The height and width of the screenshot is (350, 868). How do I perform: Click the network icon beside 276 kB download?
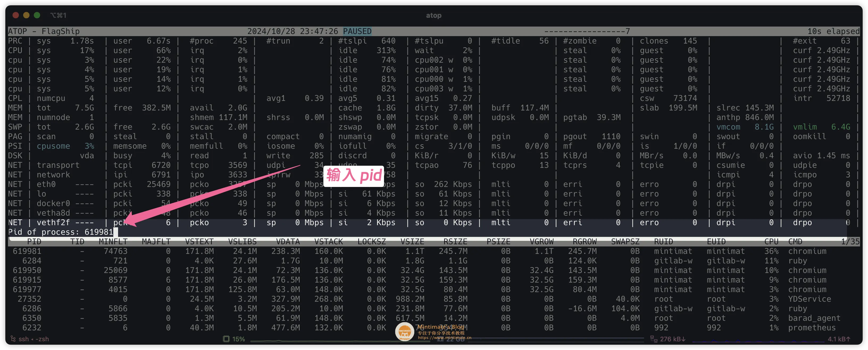(x=654, y=339)
